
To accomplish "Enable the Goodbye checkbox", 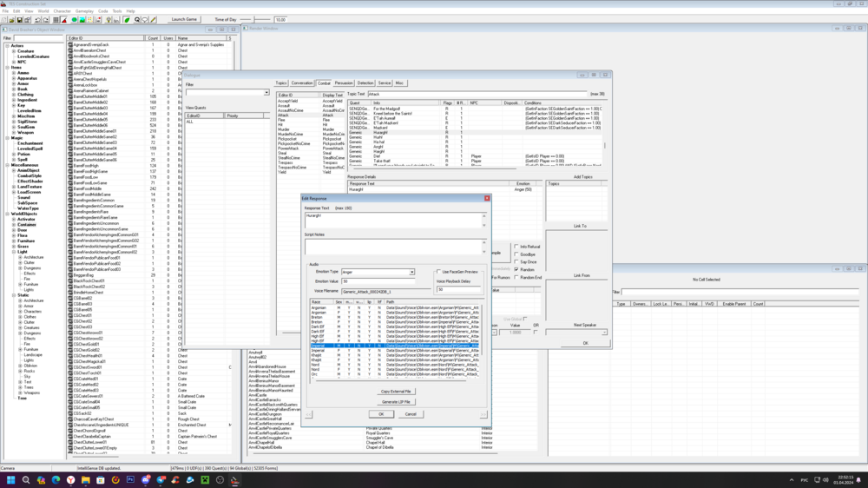I will [x=516, y=254].
